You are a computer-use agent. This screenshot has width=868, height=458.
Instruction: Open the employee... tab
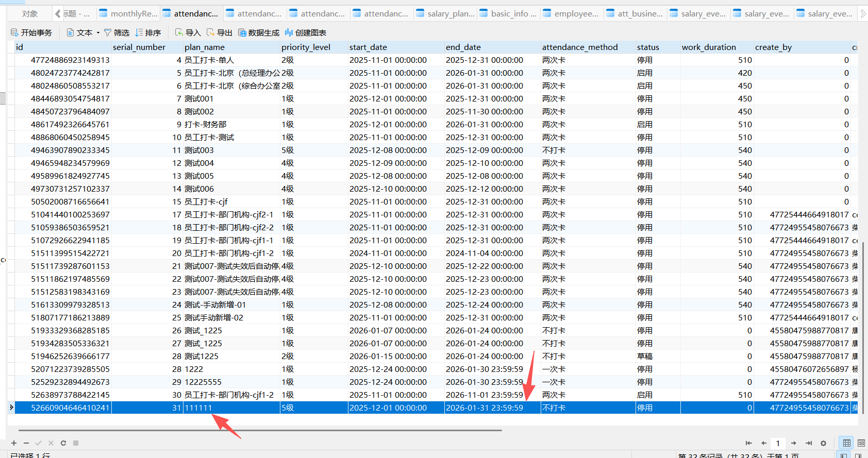click(573, 14)
